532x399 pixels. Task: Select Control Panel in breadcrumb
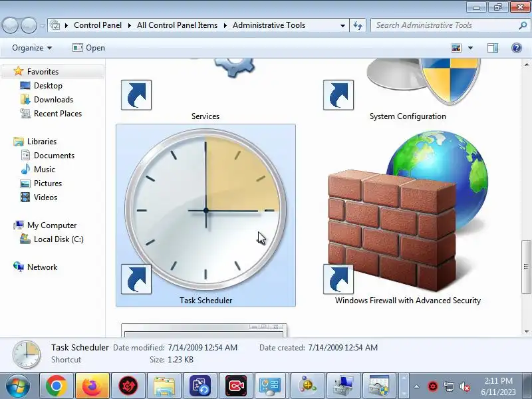(98, 25)
